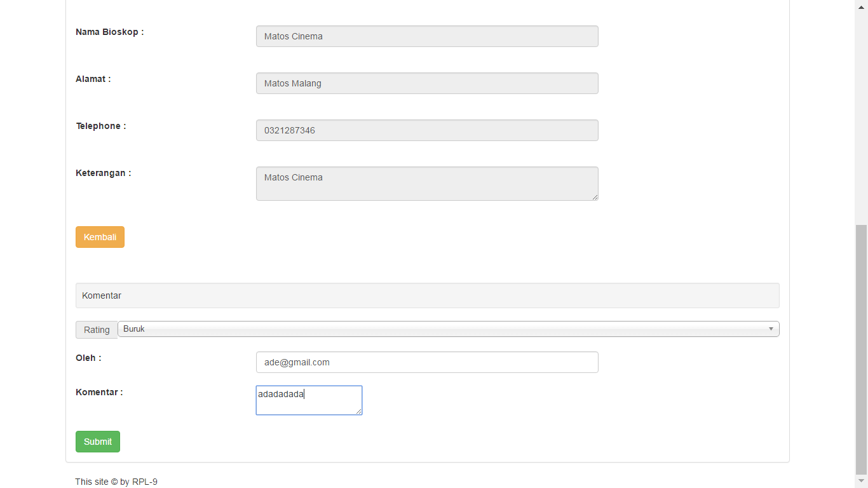Click the comment textarea containing adadadada
Screen dimensions: 868x488
coord(309,400)
